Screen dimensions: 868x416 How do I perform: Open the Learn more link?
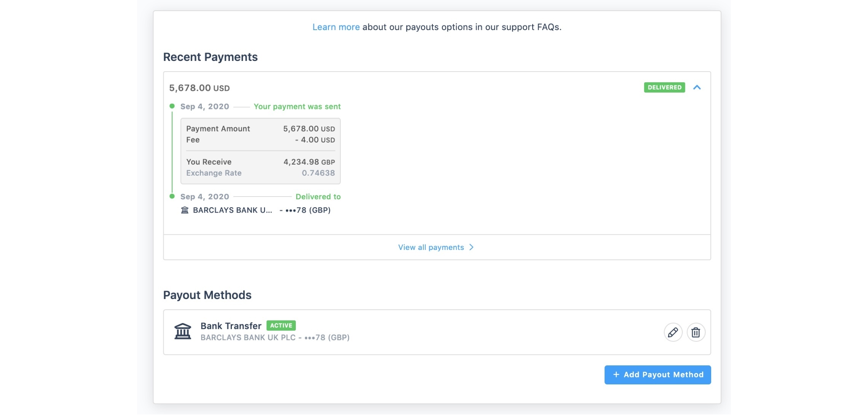[x=336, y=27]
